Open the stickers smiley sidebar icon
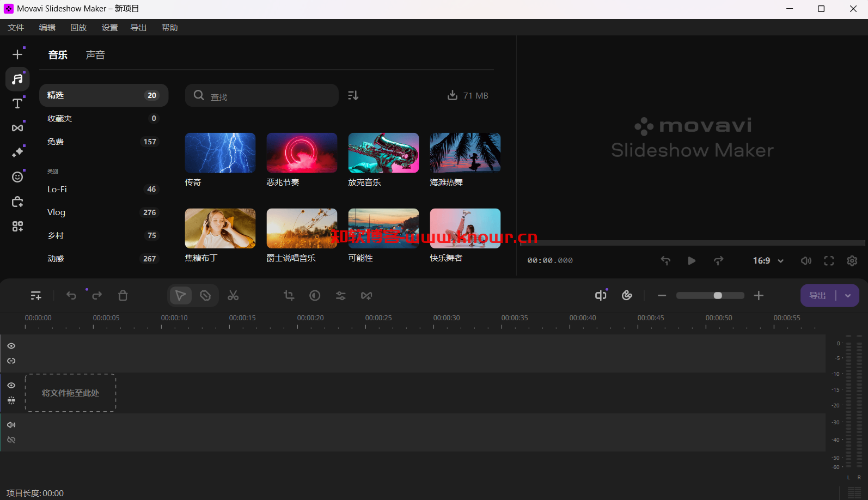This screenshot has width=868, height=500. point(17,177)
